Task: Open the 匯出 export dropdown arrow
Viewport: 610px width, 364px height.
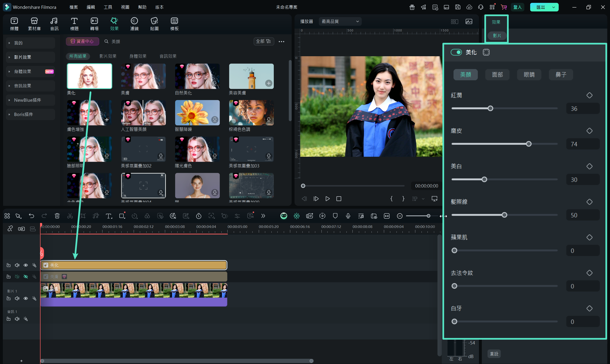Action: 554,7
